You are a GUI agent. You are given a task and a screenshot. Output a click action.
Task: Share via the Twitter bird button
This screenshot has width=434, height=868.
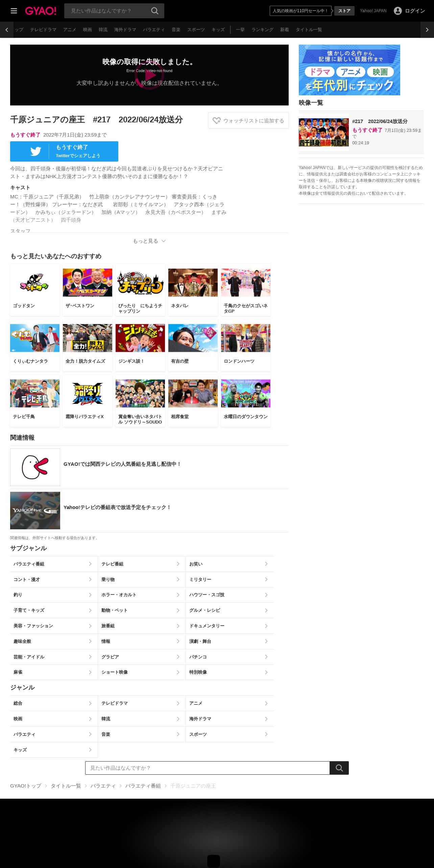pos(64,151)
